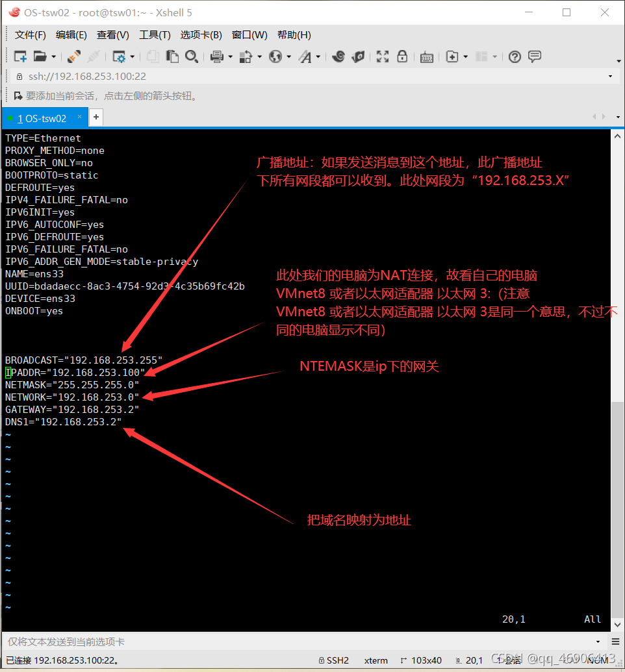Click 'xterm' in the status bar

click(376, 660)
